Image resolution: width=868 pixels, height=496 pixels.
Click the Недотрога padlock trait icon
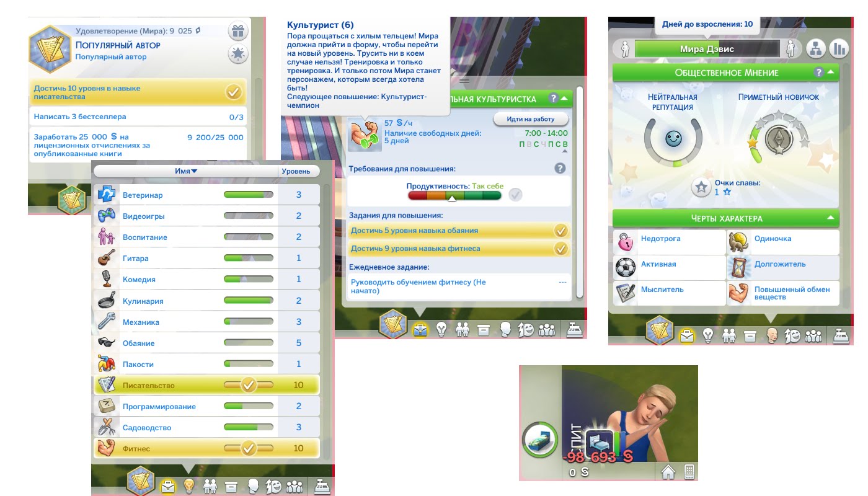(x=624, y=242)
